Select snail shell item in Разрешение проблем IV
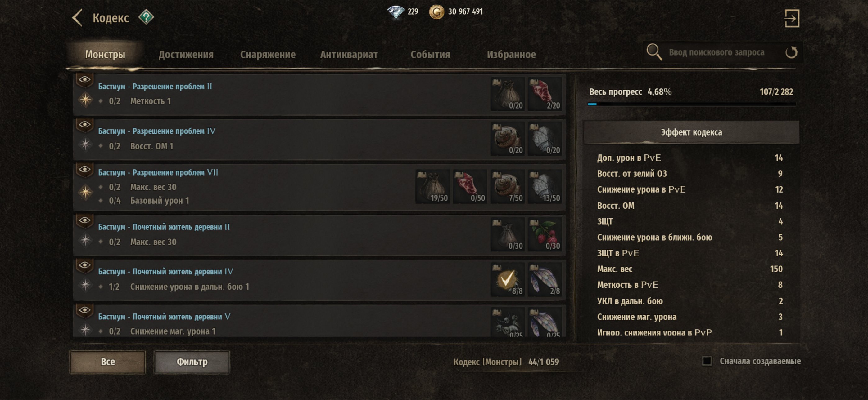Screen dimensions: 868x400 point(507,139)
